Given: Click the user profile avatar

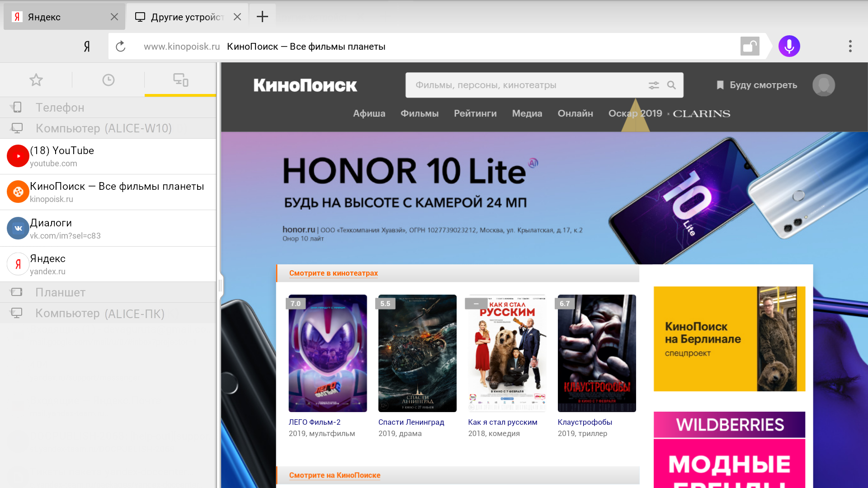Looking at the screenshot, I should (824, 85).
